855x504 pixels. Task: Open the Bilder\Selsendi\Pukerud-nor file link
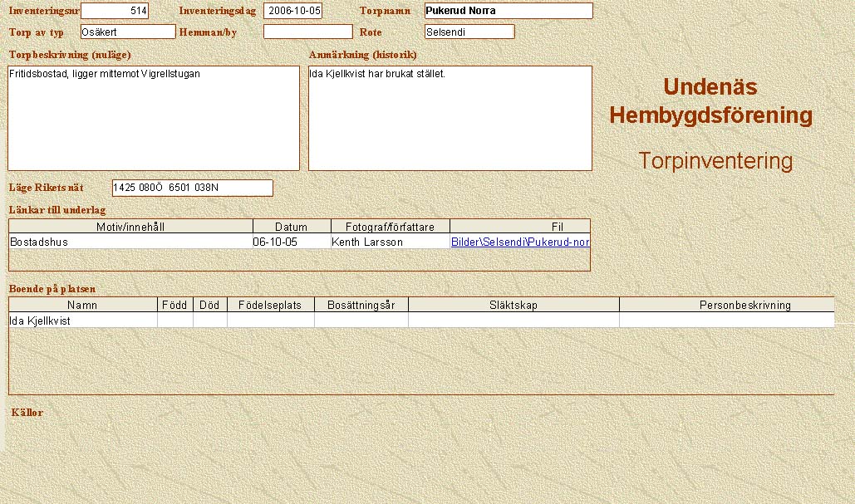point(520,242)
